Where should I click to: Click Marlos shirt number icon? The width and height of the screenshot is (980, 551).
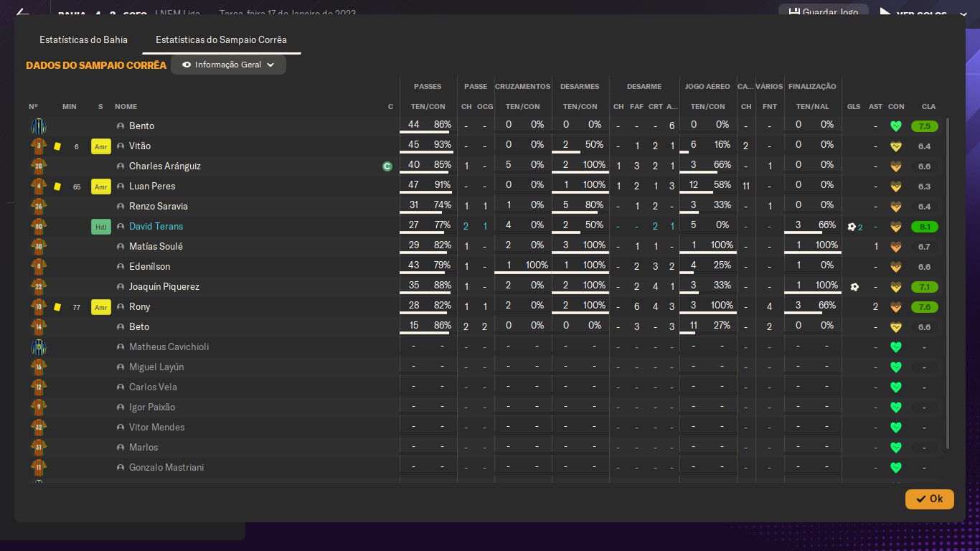[x=39, y=448]
